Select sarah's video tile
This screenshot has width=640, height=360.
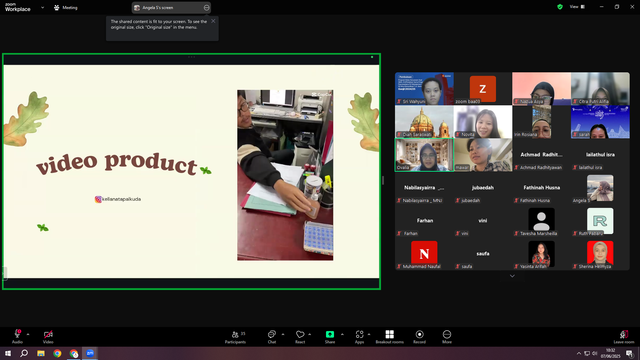click(x=600, y=122)
